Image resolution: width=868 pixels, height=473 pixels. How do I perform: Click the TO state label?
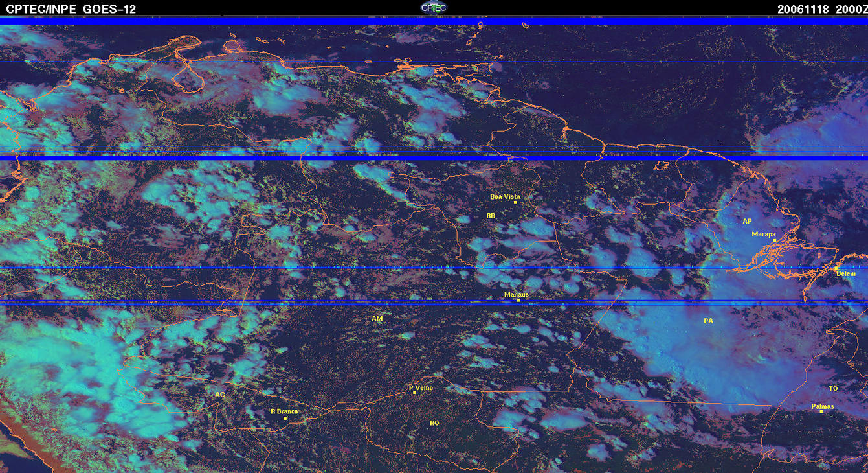pos(833,388)
